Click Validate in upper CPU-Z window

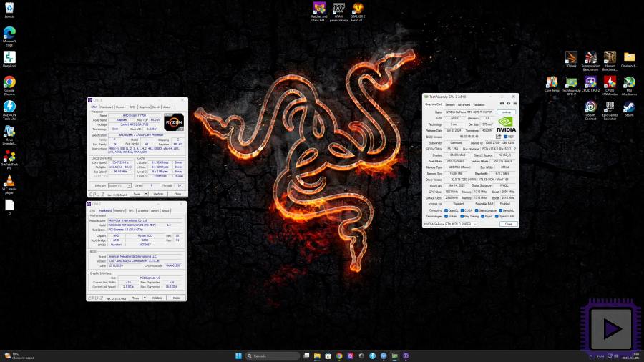159,194
